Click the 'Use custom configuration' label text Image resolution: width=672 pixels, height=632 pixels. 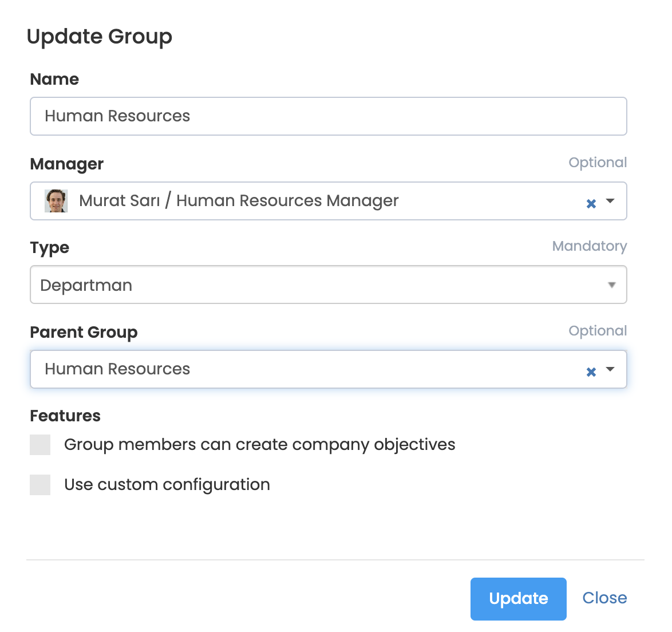point(167,485)
